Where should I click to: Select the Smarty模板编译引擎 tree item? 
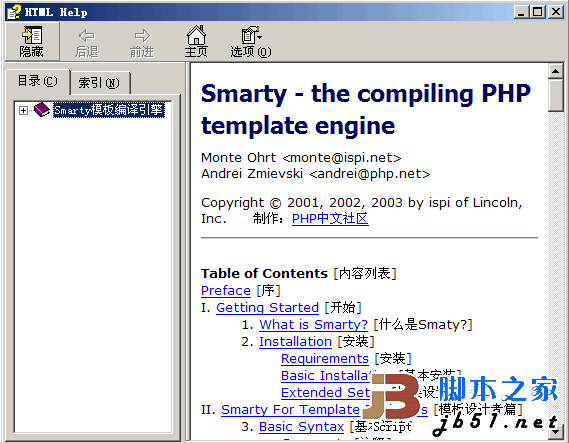[109, 110]
